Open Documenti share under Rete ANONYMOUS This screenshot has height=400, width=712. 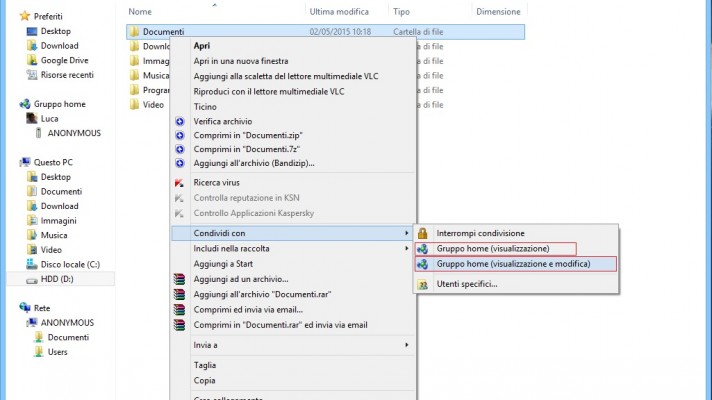(x=68, y=337)
